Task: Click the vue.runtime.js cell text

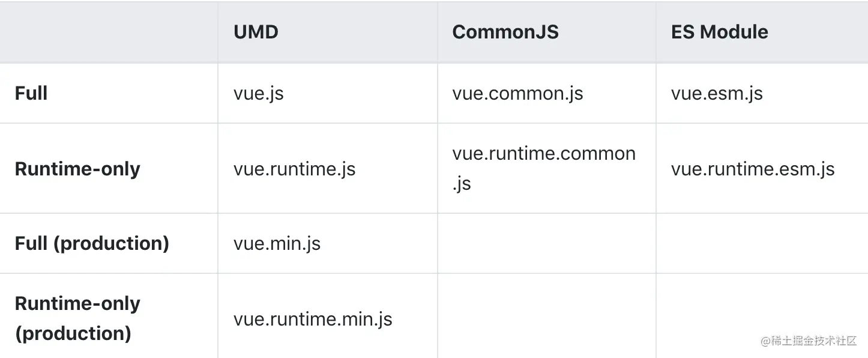Action: pos(294,169)
